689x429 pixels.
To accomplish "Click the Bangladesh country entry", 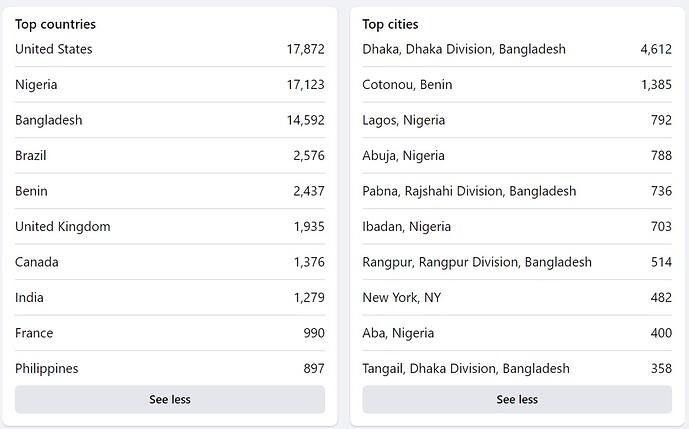I will [170, 120].
